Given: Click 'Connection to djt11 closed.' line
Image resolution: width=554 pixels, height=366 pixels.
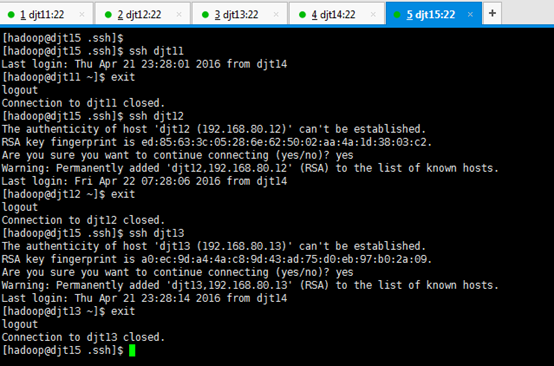Looking at the screenshot, I should 83,103.
